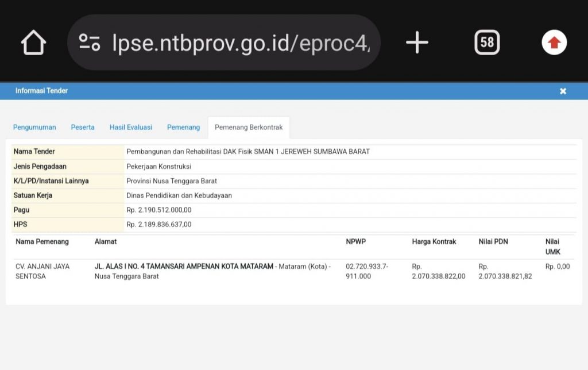Click the Harga Kontrak column header
The width and height of the screenshot is (588, 370).
(x=434, y=242)
